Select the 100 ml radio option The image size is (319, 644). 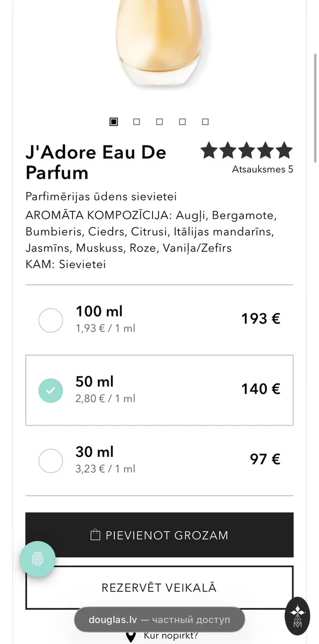[x=50, y=320]
